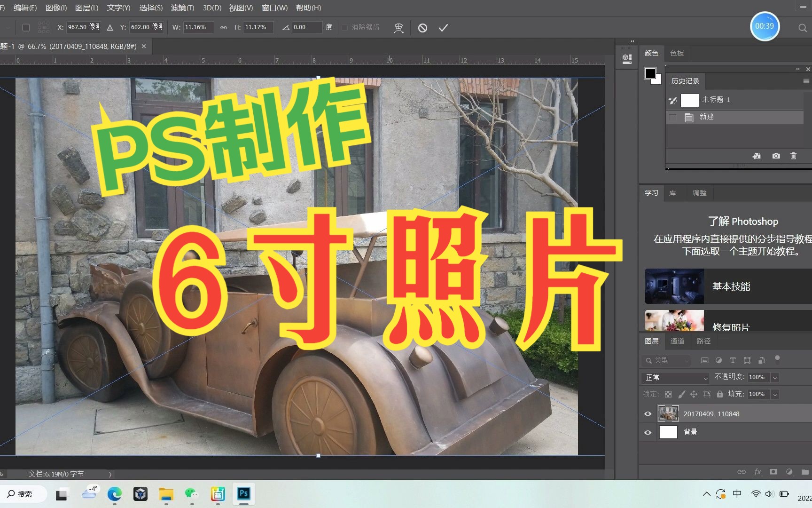This screenshot has height=508, width=812.
Task: Enable the 消除锯齿 anti-alias checkbox
Action: [x=344, y=27]
